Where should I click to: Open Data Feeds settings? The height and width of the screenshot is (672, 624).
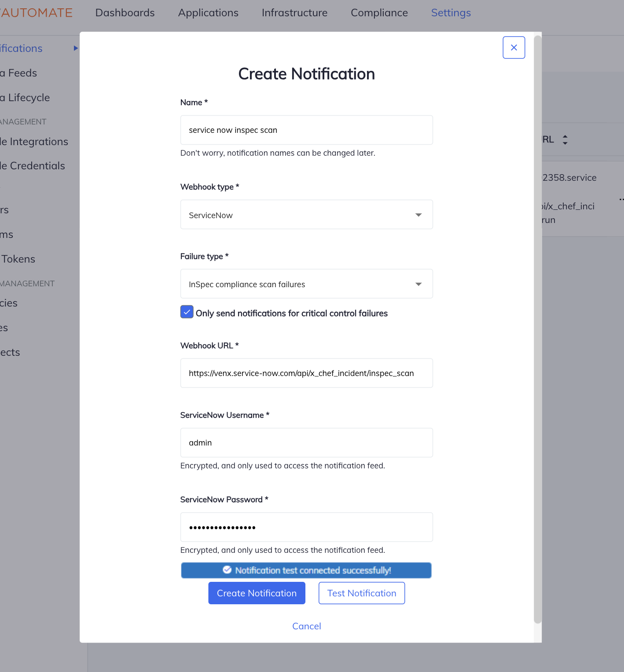point(18,73)
